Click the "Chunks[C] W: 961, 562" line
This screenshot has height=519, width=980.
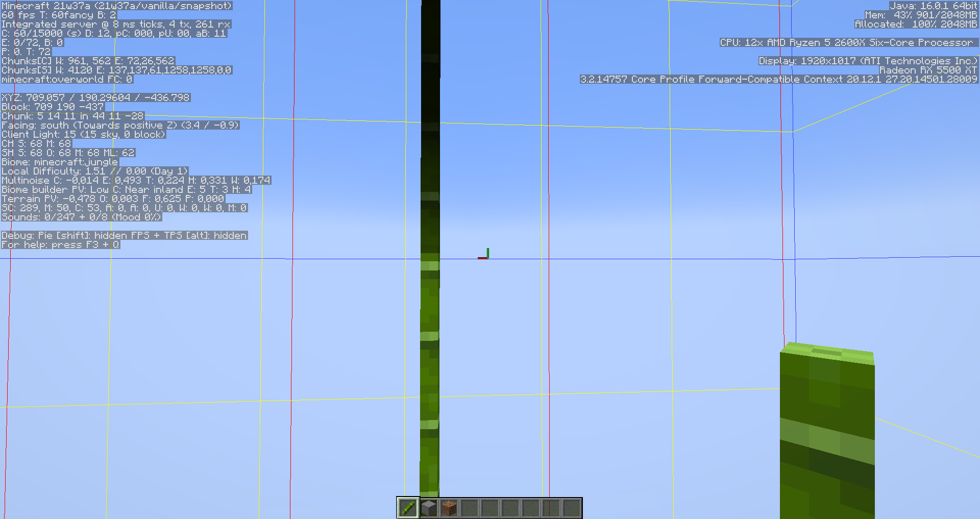[x=88, y=61]
